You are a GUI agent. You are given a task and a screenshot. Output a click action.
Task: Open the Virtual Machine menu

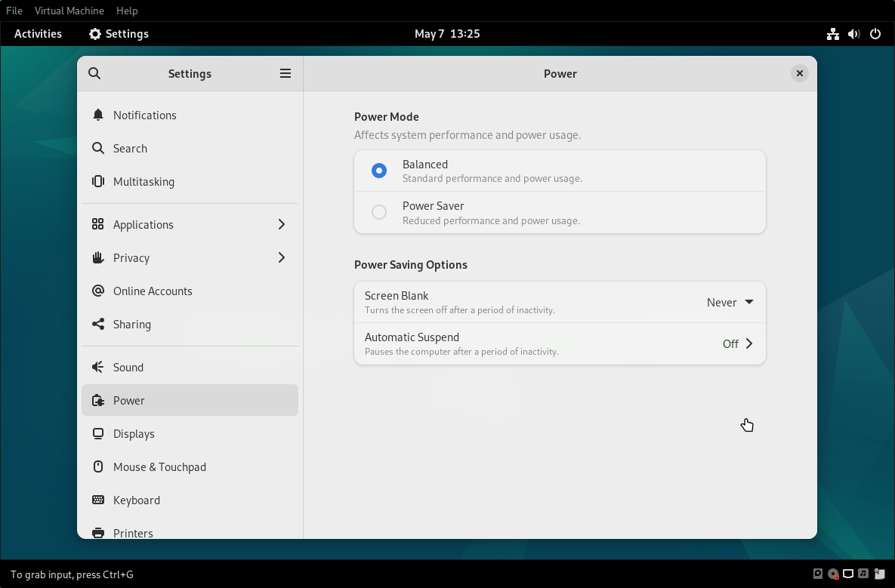69,11
